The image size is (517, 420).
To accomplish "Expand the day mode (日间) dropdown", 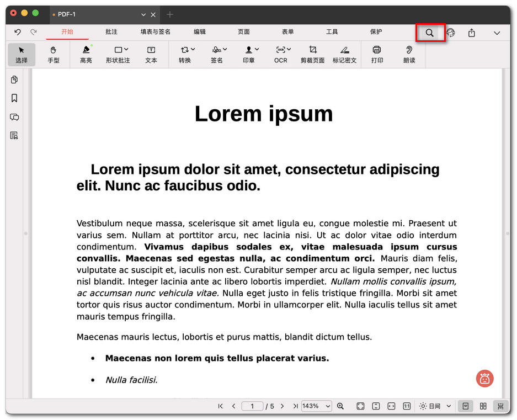I will tap(435, 406).
